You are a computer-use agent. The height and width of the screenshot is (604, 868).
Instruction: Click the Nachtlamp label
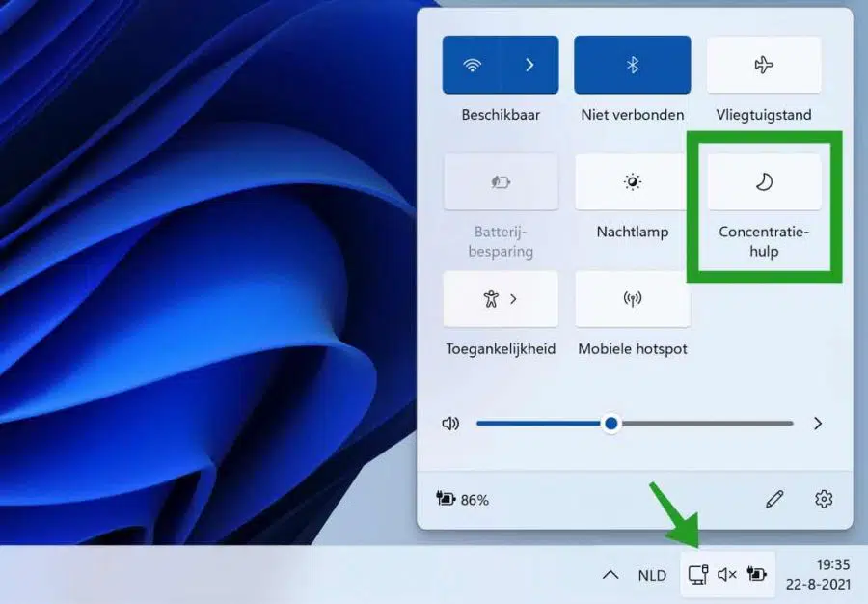[632, 232]
